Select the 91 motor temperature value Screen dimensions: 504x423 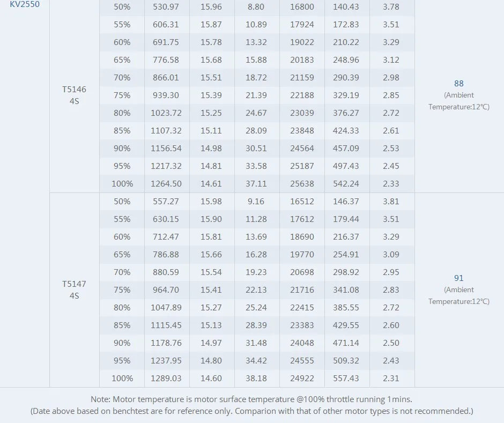tap(458, 278)
